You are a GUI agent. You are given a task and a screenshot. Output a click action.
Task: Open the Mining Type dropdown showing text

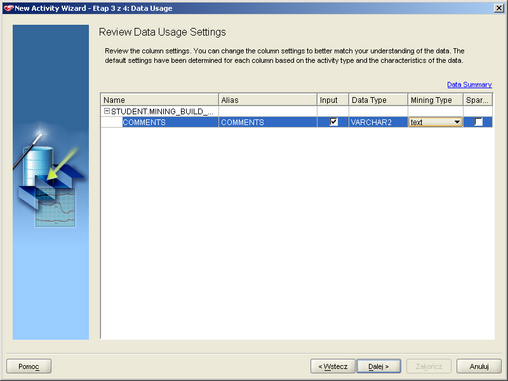(435, 122)
